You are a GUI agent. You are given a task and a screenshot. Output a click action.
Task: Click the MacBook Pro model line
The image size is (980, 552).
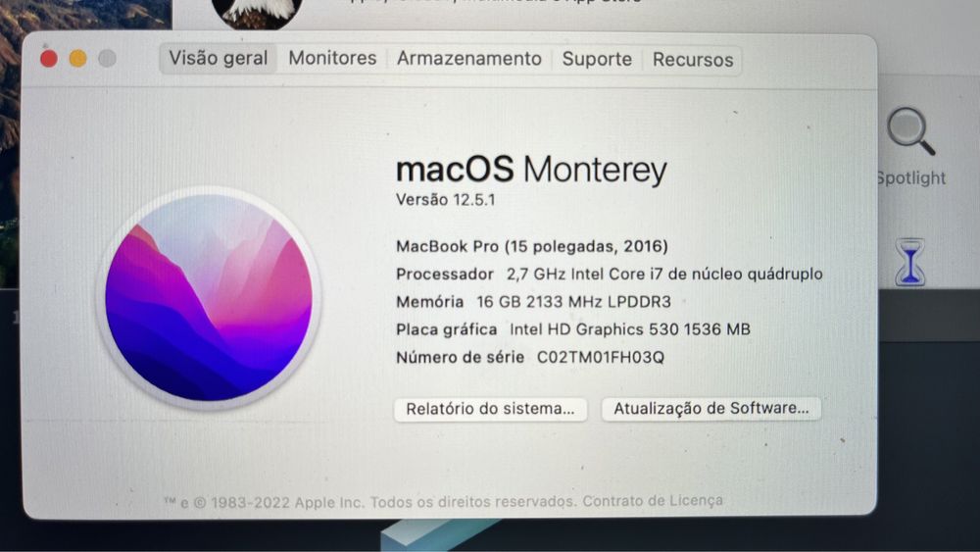(x=532, y=246)
